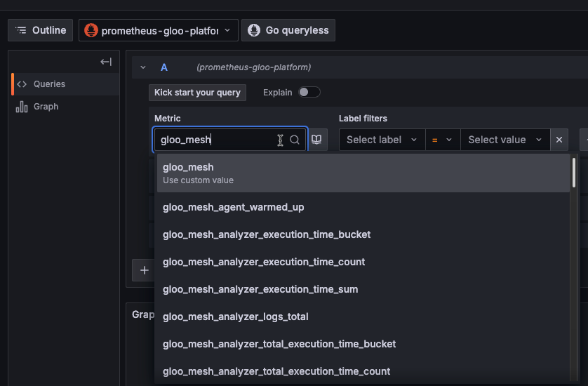Screen dimensions: 588x386
Task: Click the metric dropdown scrollbar
Action: click(x=574, y=172)
